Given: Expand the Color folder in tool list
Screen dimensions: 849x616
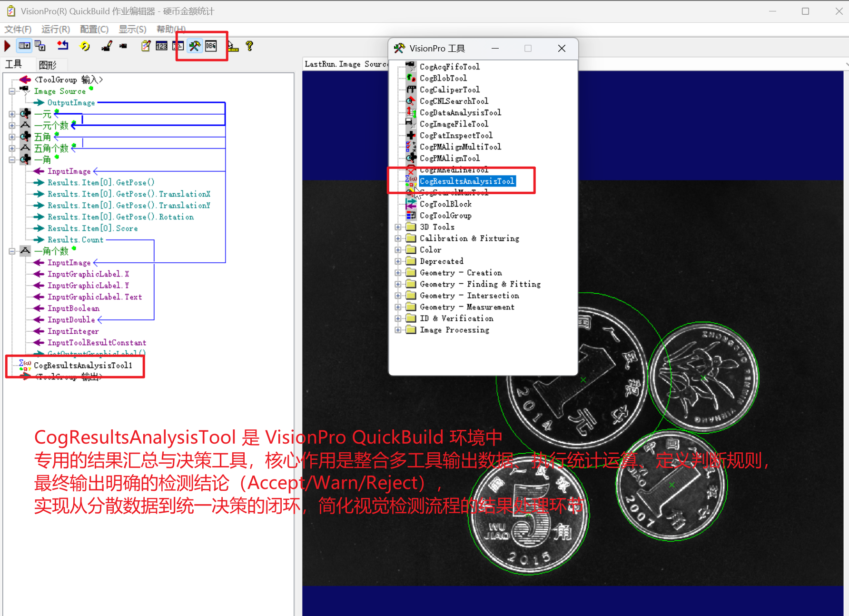Looking at the screenshot, I should click(x=398, y=249).
